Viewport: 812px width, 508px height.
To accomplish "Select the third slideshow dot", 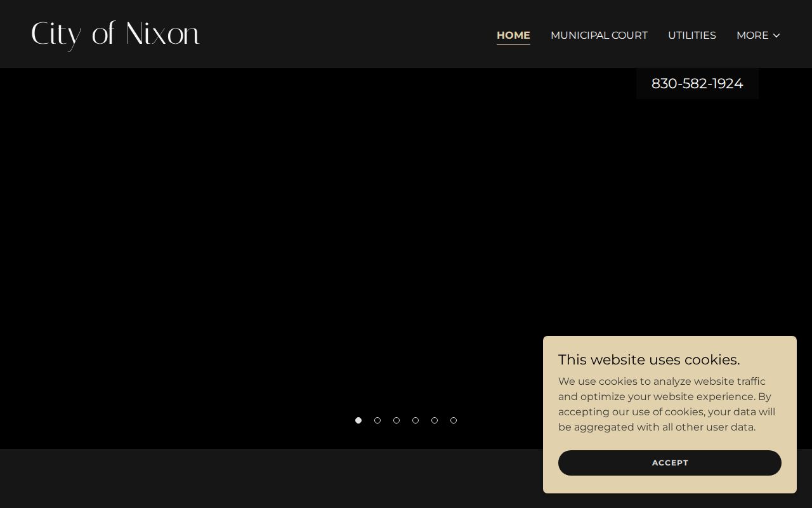I will (396, 420).
